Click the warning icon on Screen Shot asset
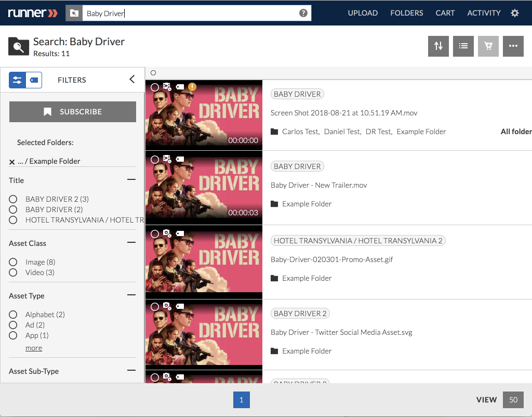This screenshot has height=417, width=532. click(192, 87)
